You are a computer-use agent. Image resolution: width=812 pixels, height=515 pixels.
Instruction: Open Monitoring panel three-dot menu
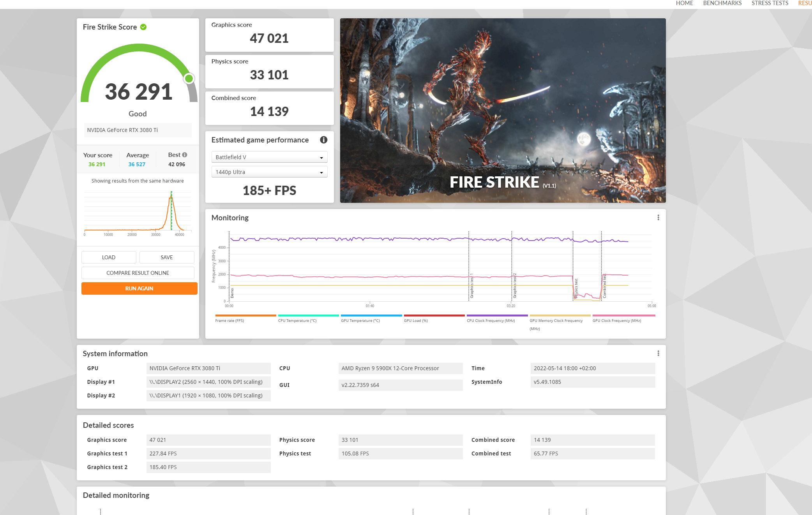658,218
